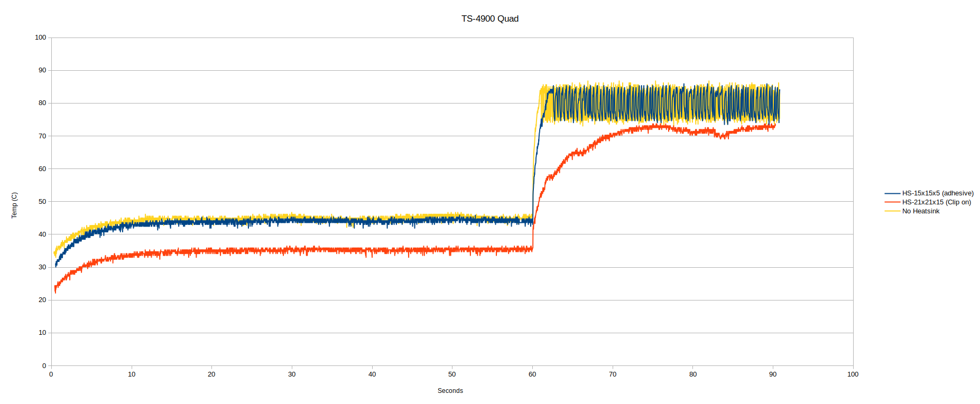Viewport: 980px width, 404px height.
Task: Click y-axis label 80
Action: [42, 103]
